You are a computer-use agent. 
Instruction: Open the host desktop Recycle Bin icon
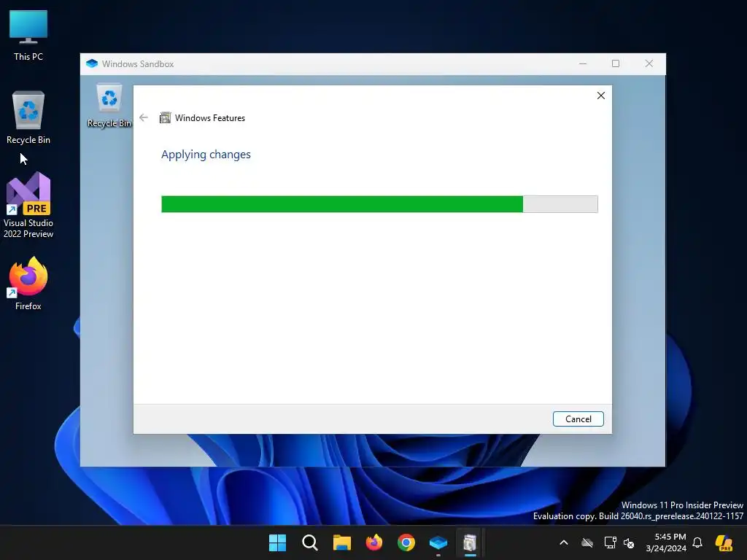click(28, 117)
